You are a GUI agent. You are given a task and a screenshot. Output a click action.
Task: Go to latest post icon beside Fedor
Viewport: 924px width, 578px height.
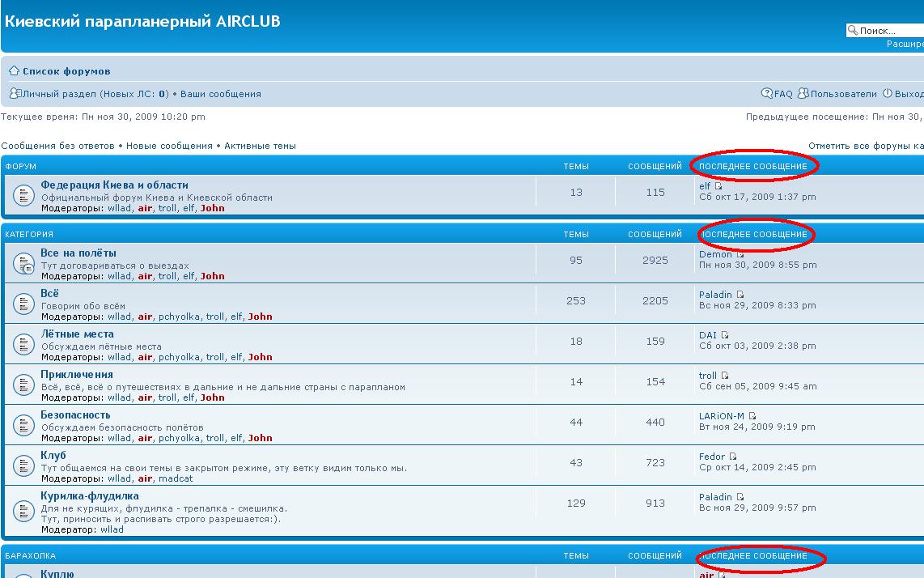733,457
